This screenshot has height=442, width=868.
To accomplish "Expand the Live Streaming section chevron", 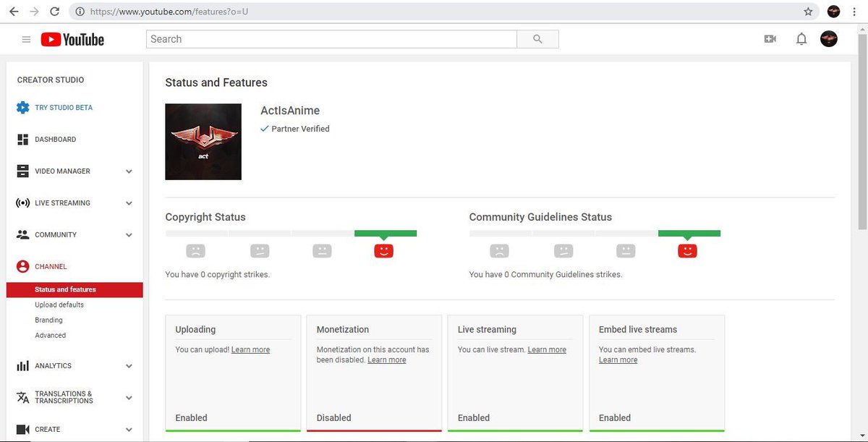I will click(129, 203).
